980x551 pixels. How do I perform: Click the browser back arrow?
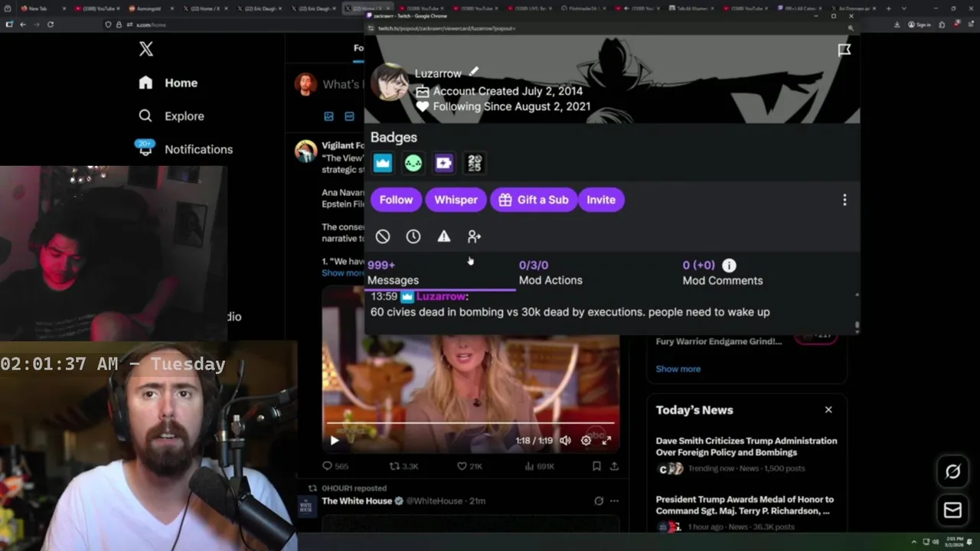23,24
